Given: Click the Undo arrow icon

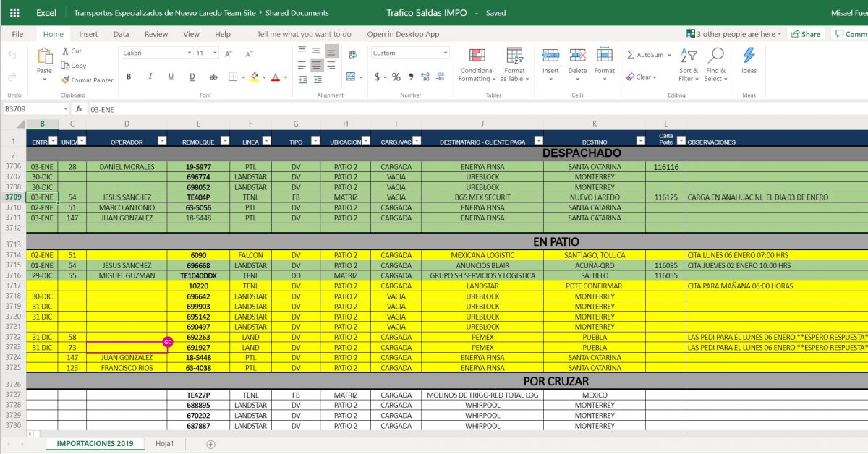Looking at the screenshot, I should point(12,55).
